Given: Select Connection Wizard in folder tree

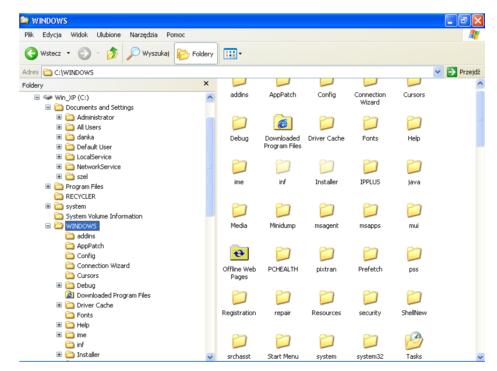Looking at the screenshot, I should tap(98, 266).
